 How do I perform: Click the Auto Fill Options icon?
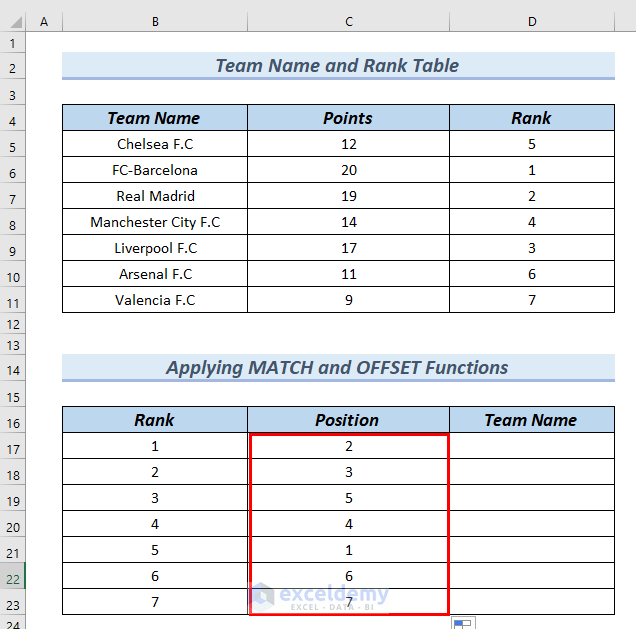point(463,623)
